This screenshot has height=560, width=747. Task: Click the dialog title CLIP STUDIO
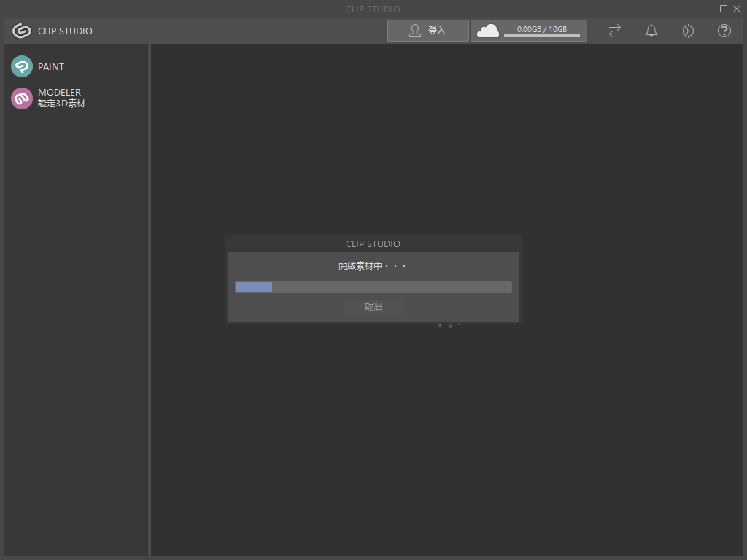[373, 244]
